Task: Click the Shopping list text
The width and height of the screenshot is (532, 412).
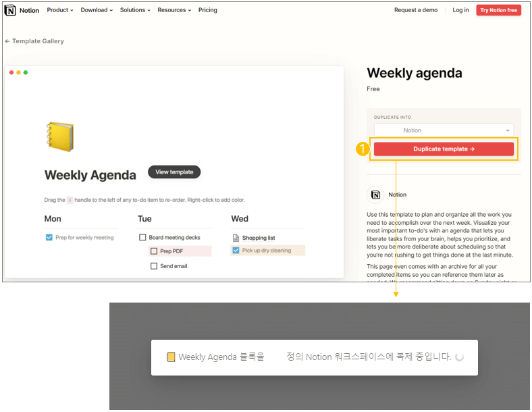Action: pyautogui.click(x=259, y=238)
